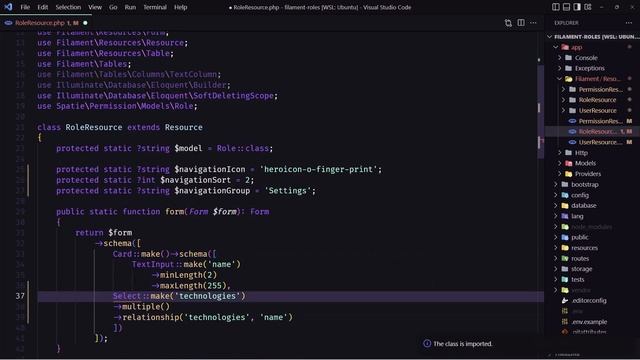Viewport: 640px width, 360px height.
Task: Collapse the app folder
Action: click(556, 47)
